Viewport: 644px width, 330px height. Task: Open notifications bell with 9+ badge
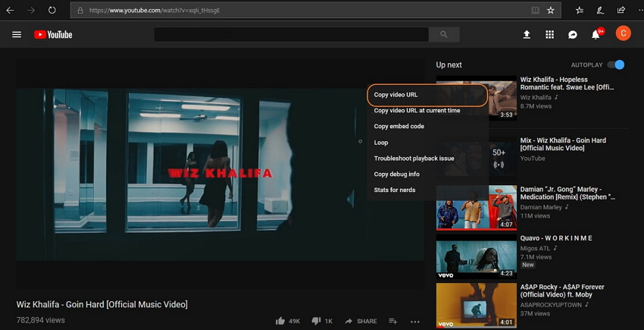click(597, 33)
